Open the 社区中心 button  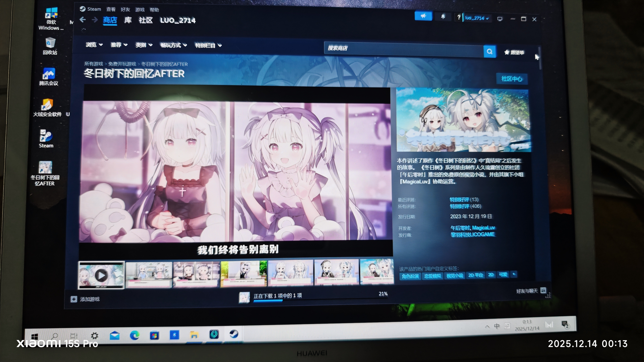(511, 79)
